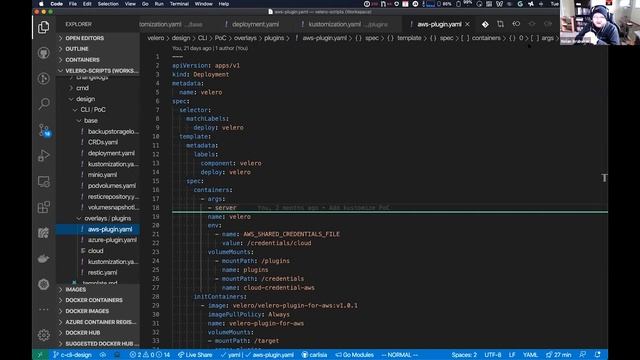Click the errors and warnings status counter

[x=149, y=355]
